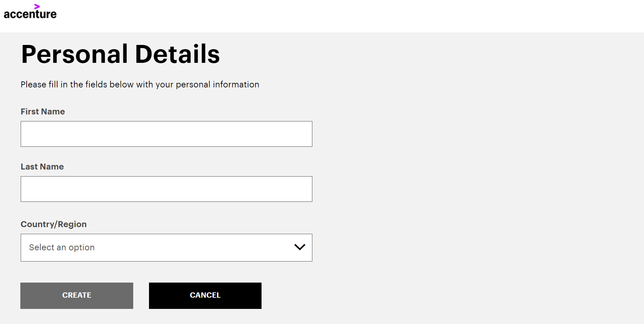Click the purple accent mark above the logo

point(37,6)
